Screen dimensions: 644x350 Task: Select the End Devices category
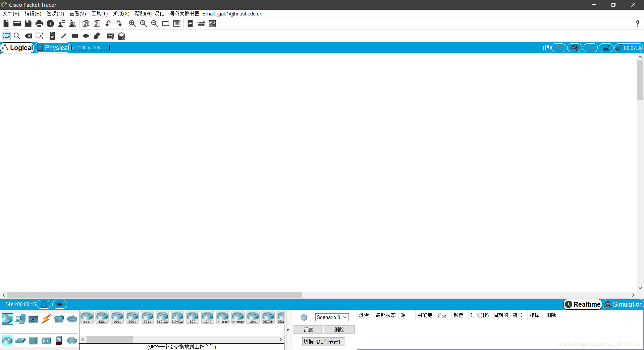[x=20, y=319]
